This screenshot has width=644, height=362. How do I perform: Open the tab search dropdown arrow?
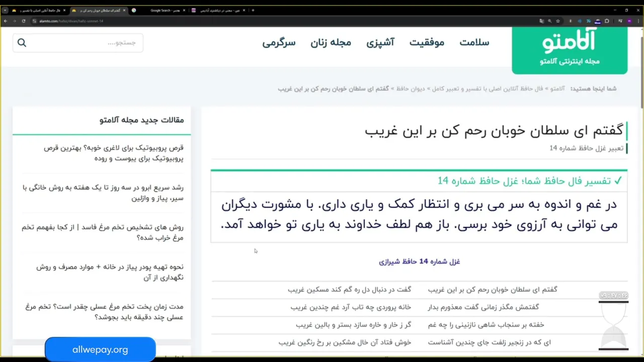[x=5, y=10]
